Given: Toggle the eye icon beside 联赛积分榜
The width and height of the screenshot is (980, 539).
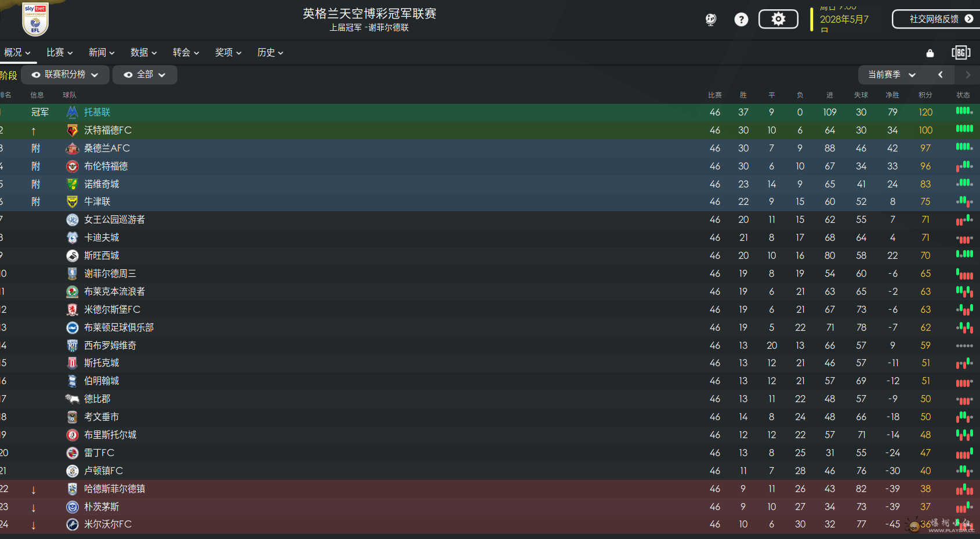Looking at the screenshot, I should coord(36,75).
